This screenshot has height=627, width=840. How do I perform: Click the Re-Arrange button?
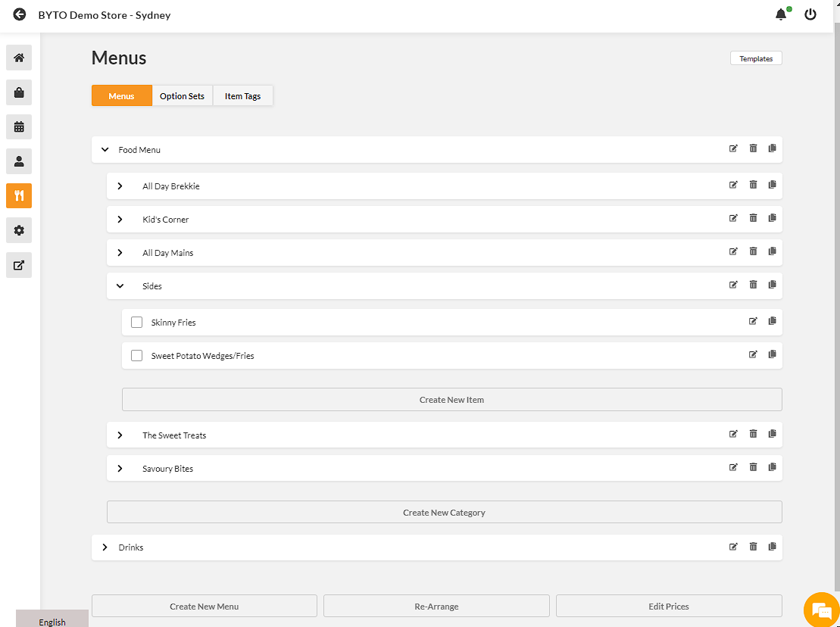pos(436,606)
